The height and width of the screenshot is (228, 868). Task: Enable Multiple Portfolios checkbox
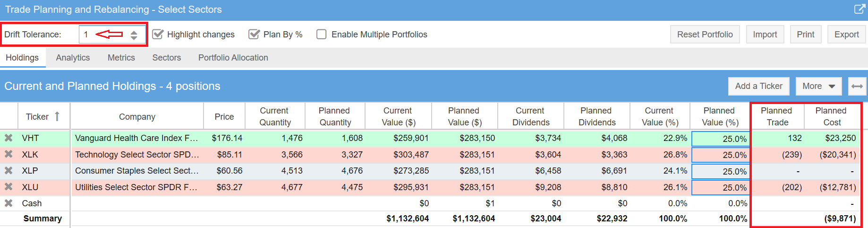[x=322, y=35]
